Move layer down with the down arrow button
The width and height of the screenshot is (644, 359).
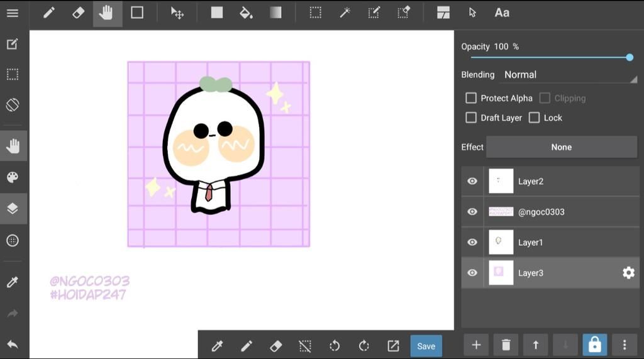(565, 345)
